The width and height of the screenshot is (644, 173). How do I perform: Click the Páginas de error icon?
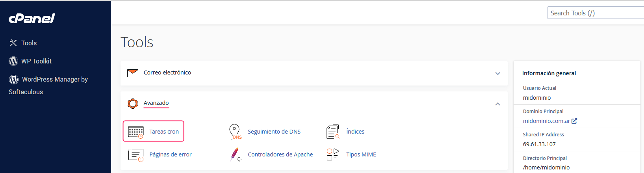point(135,155)
